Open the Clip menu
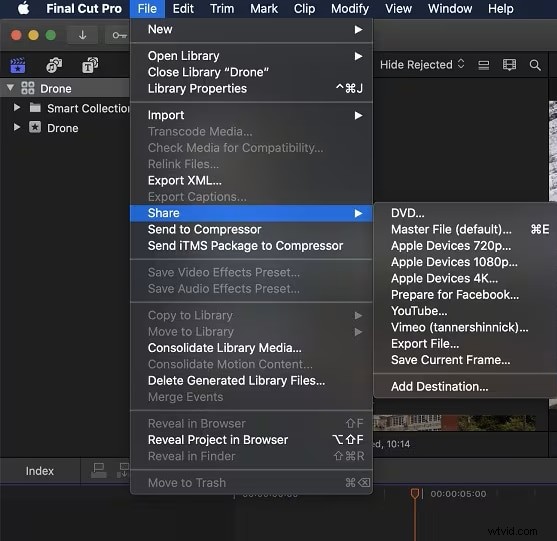 coord(304,9)
